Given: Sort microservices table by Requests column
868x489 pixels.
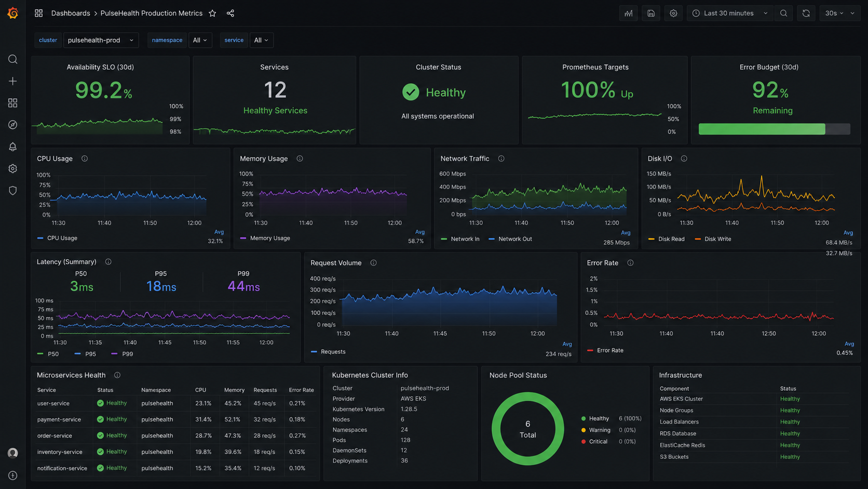Looking at the screenshot, I should tap(265, 390).
